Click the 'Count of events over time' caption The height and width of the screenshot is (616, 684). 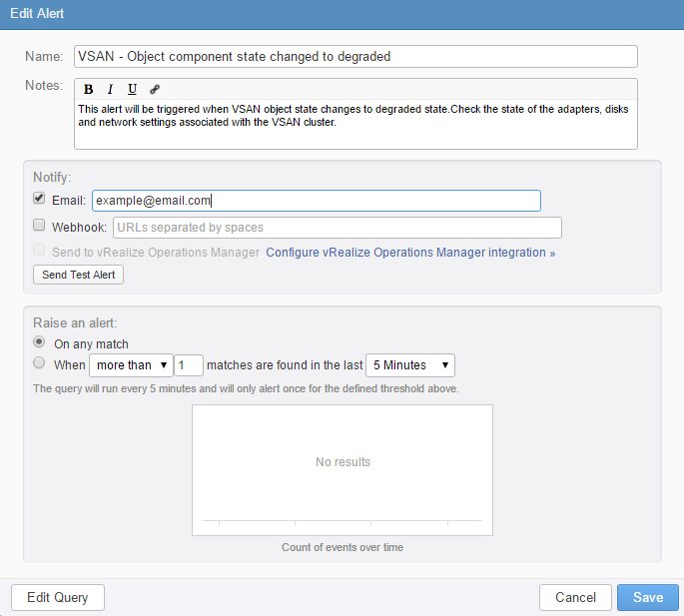pyautogui.click(x=342, y=547)
